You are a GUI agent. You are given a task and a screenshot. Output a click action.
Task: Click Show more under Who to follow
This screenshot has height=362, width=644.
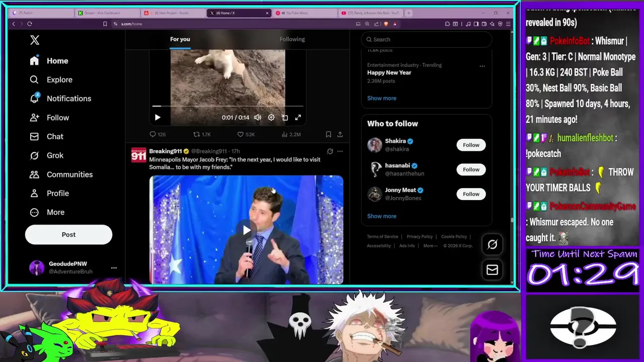[381, 216]
